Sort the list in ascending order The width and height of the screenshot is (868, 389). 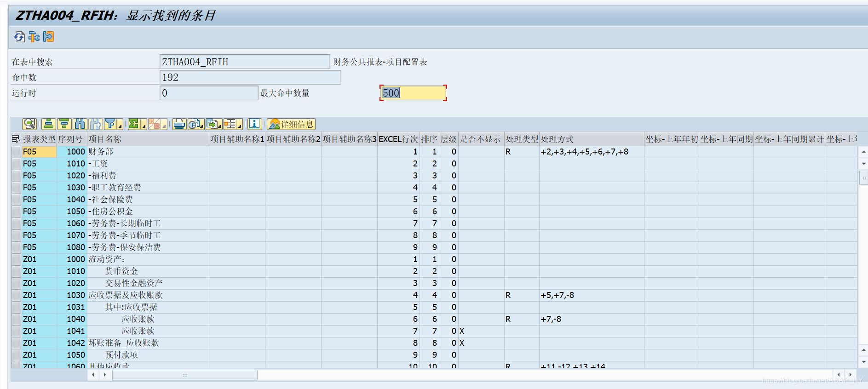point(48,124)
